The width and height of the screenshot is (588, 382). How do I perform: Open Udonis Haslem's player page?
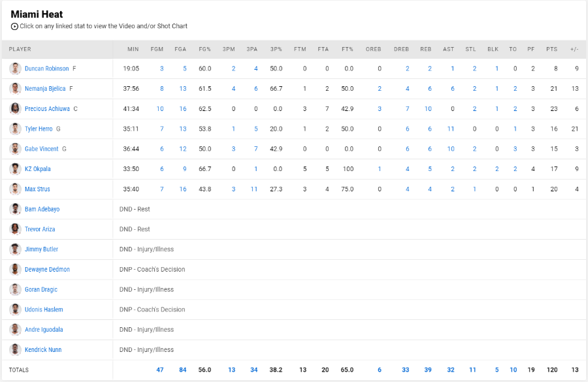tap(44, 310)
